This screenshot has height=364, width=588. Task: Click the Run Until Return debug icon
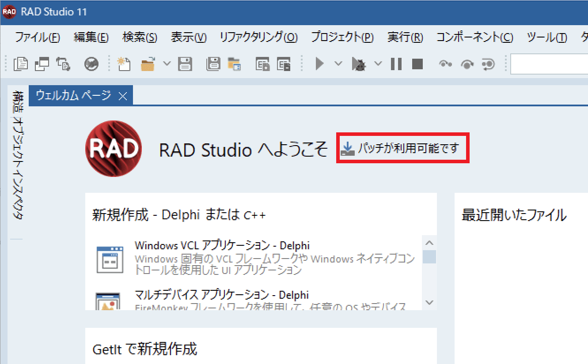[488, 64]
